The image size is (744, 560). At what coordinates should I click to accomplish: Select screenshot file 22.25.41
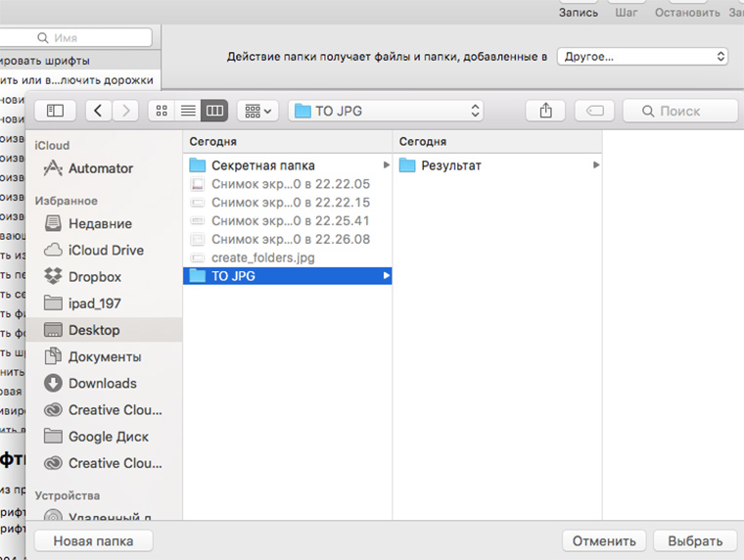(x=287, y=220)
